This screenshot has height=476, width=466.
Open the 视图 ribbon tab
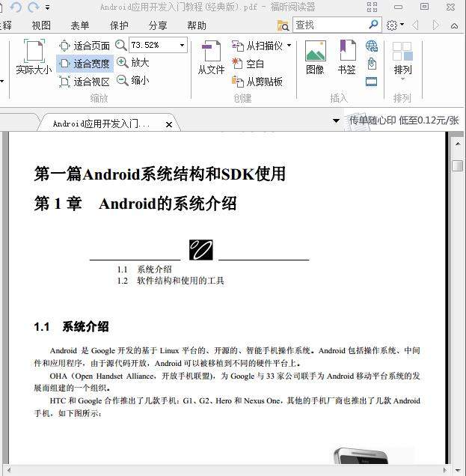tap(41, 25)
